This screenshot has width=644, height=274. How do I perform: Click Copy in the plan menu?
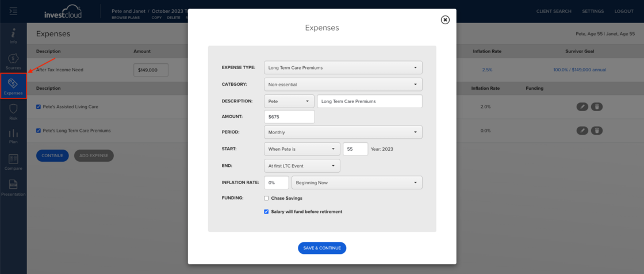(156, 18)
